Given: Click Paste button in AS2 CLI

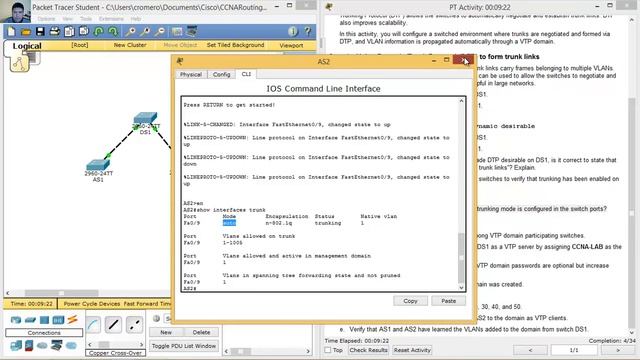Looking at the screenshot, I should point(449,301).
